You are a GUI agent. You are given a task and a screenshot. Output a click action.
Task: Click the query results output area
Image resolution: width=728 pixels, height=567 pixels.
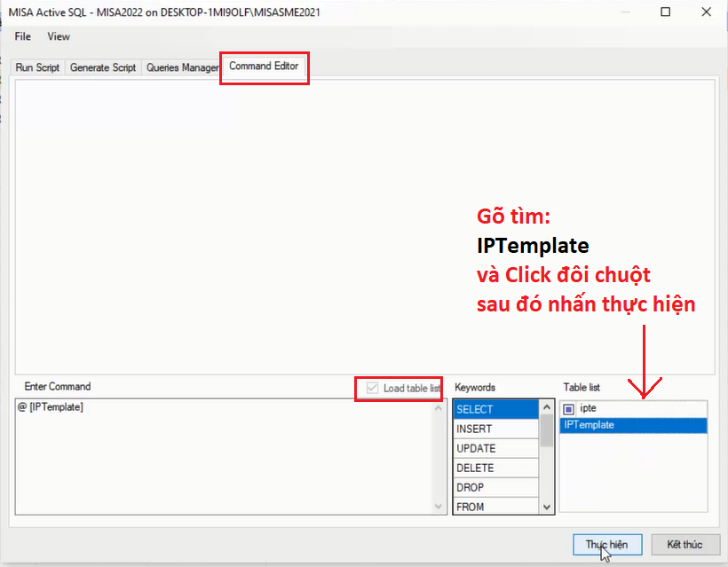pyautogui.click(x=365, y=227)
